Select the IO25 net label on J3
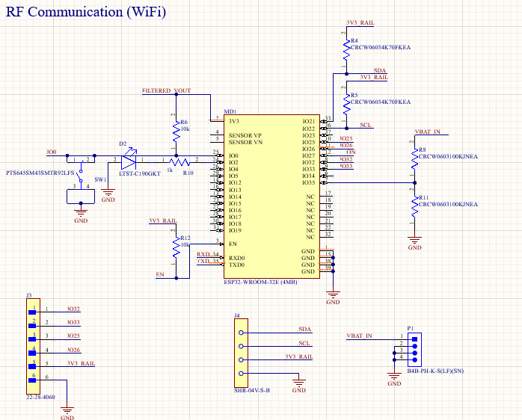522x420 pixels. [73, 336]
